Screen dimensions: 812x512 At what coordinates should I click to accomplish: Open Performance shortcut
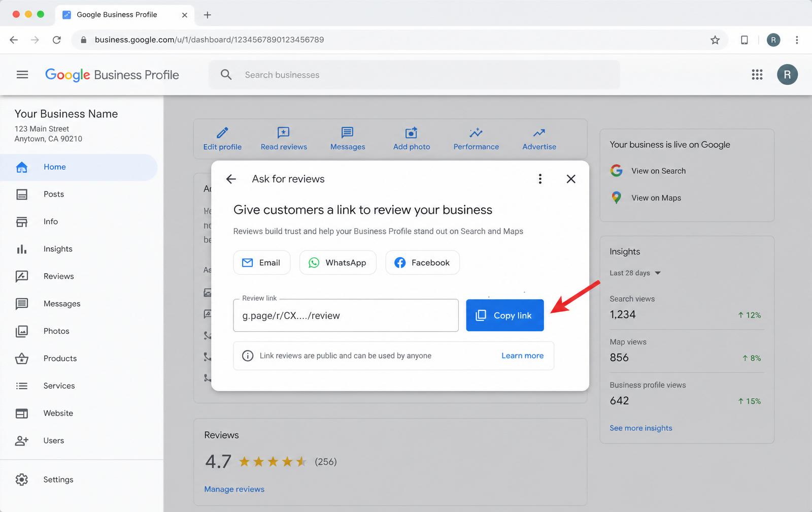pos(476,139)
